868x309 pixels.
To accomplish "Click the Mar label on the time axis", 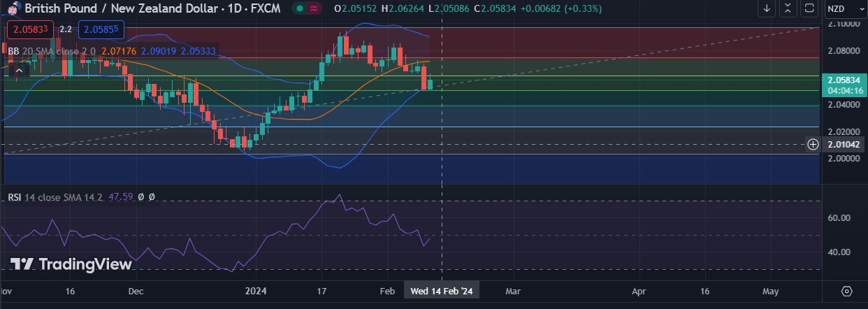I will pyautogui.click(x=514, y=290).
